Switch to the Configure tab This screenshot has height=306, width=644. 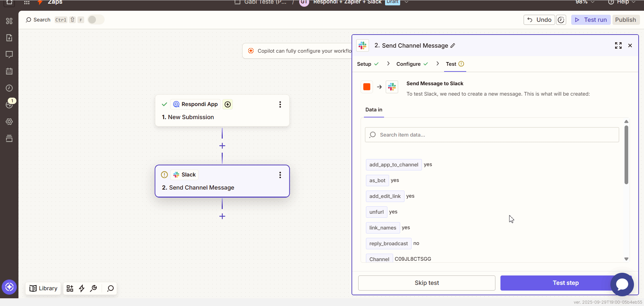pos(412,64)
